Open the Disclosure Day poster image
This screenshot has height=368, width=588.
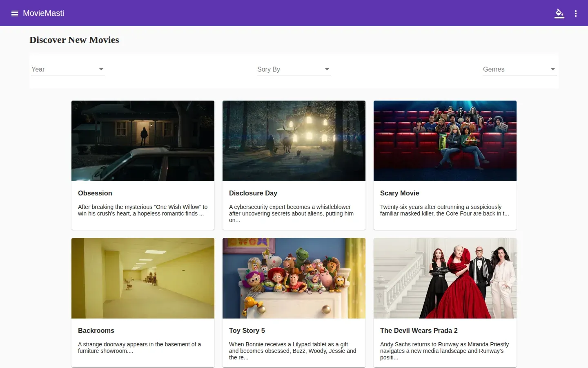(x=294, y=141)
